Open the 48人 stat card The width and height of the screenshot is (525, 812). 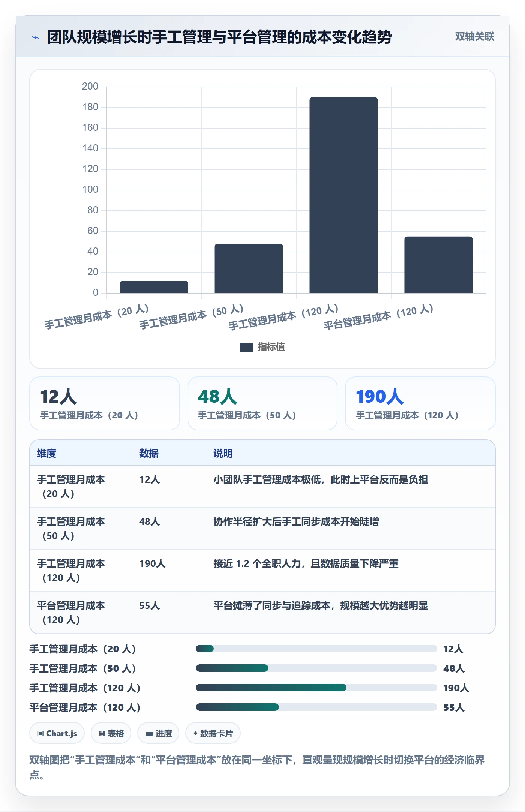pyautogui.click(x=262, y=403)
